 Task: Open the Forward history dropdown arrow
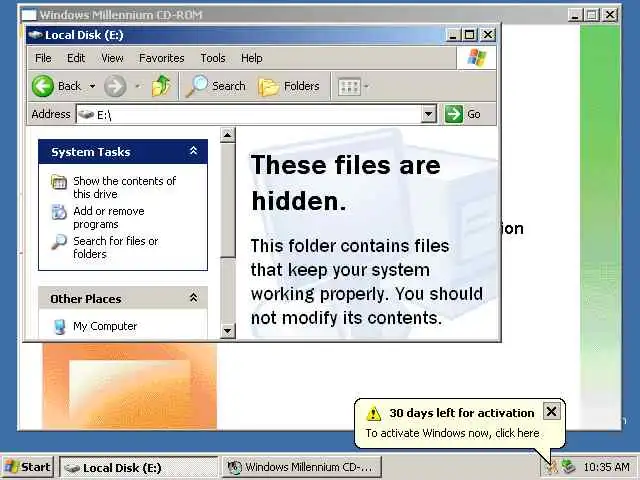coord(138,86)
